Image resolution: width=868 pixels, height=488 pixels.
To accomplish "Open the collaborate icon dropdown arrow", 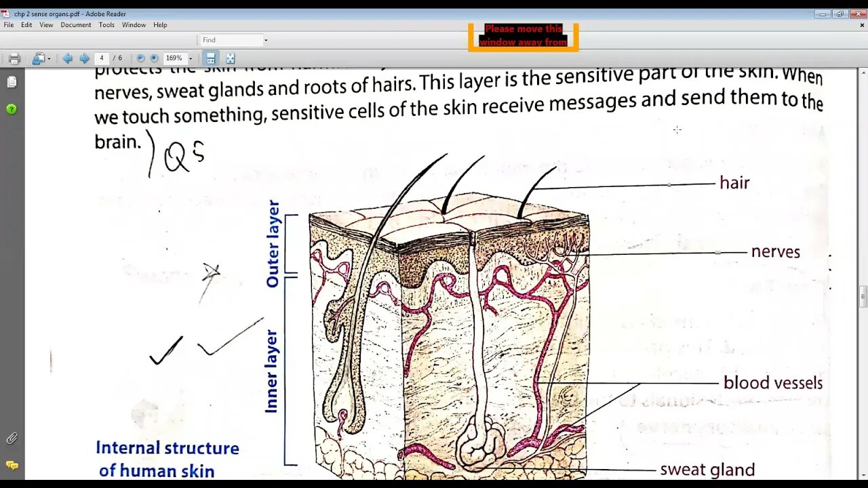I will 49,59.
